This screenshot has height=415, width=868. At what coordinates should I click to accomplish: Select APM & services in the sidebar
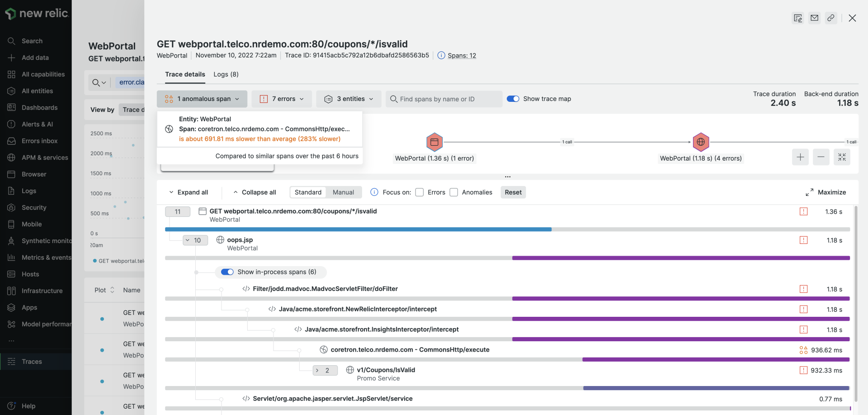pyautogui.click(x=12, y=157)
